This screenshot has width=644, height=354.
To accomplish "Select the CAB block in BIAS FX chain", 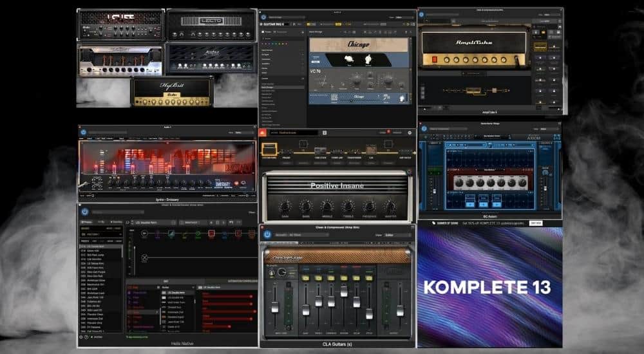I will tap(371, 149).
